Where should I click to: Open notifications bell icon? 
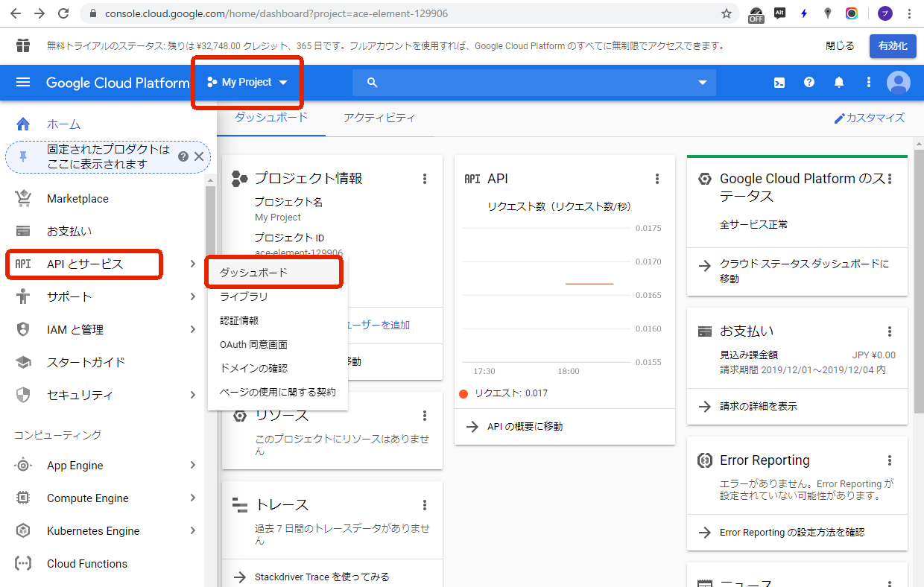839,83
